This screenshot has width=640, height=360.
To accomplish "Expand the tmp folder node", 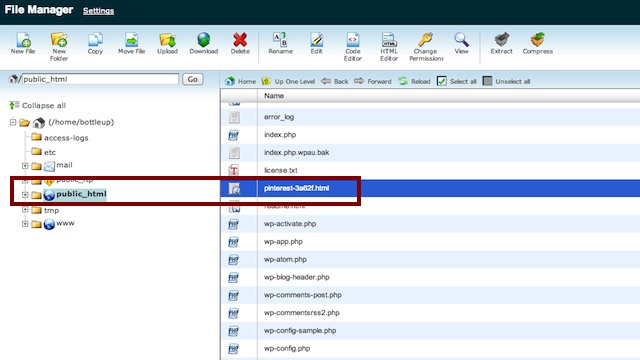I will [25, 210].
